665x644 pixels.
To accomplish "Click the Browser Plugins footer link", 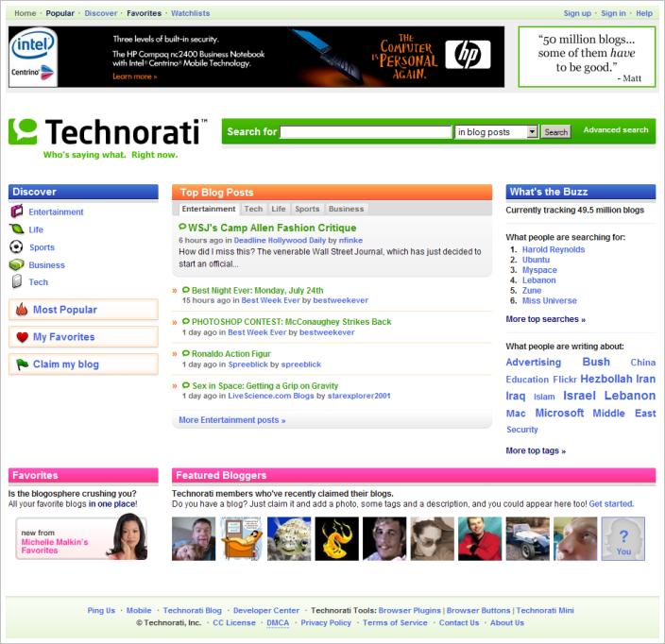I will click(x=410, y=610).
